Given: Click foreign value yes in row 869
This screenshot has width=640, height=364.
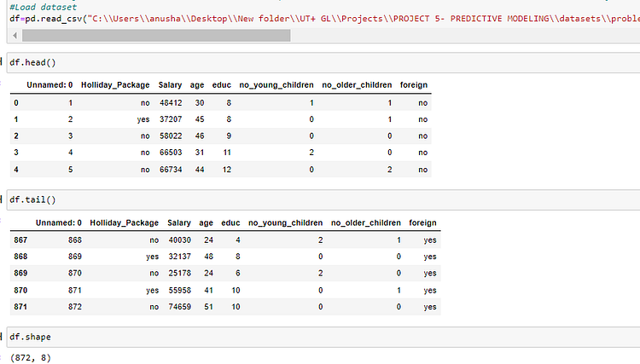Looking at the screenshot, I should [430, 274].
